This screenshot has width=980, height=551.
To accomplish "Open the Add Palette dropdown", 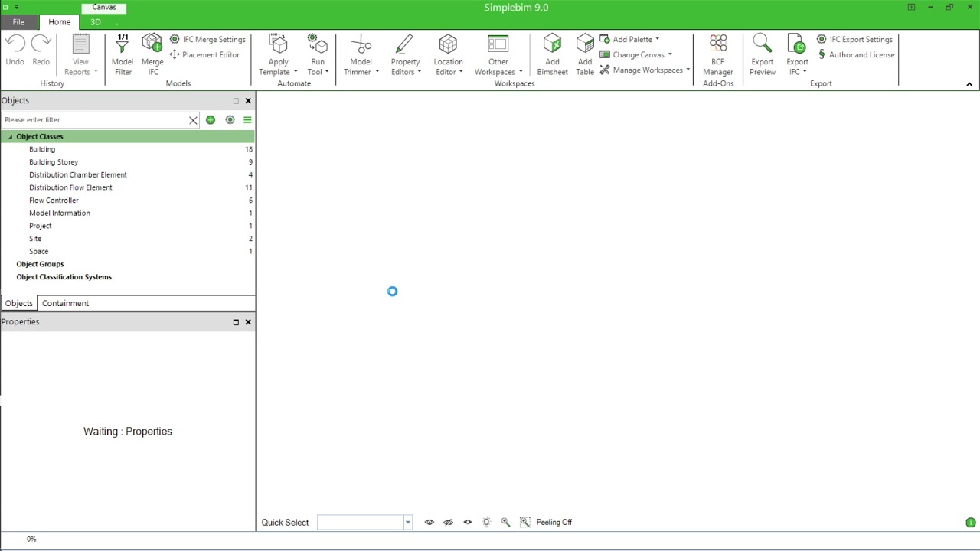I will (x=629, y=39).
